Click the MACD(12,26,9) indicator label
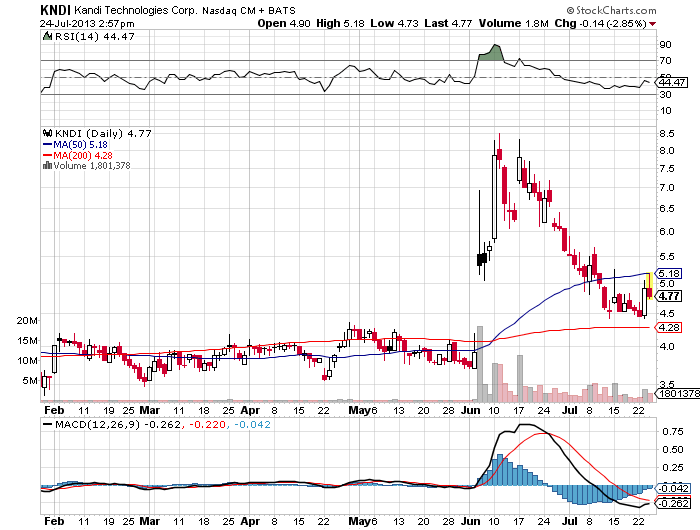The image size is (700, 530). 97,424
